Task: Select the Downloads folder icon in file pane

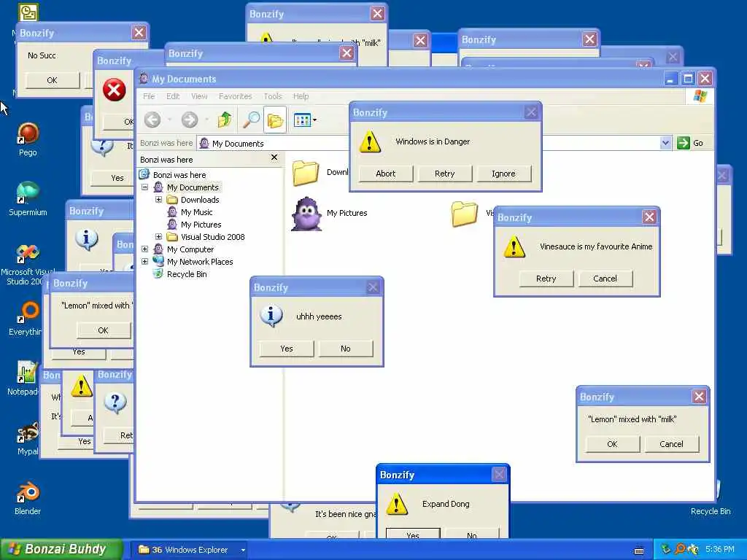Action: click(306, 173)
